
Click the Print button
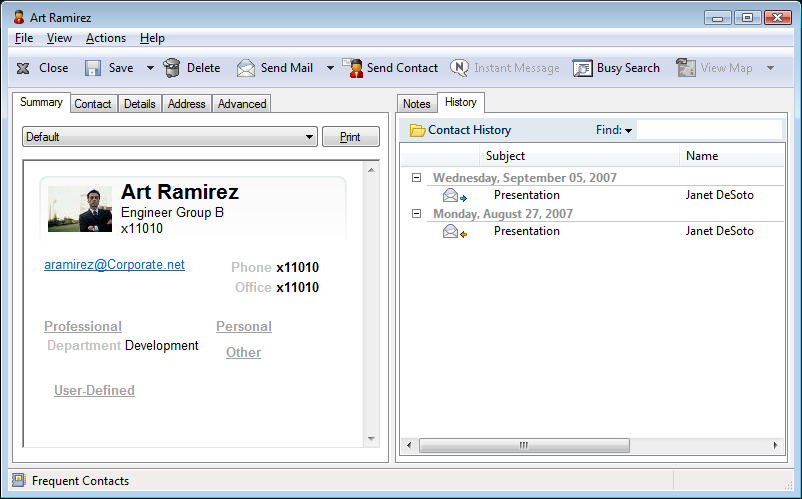[350, 137]
